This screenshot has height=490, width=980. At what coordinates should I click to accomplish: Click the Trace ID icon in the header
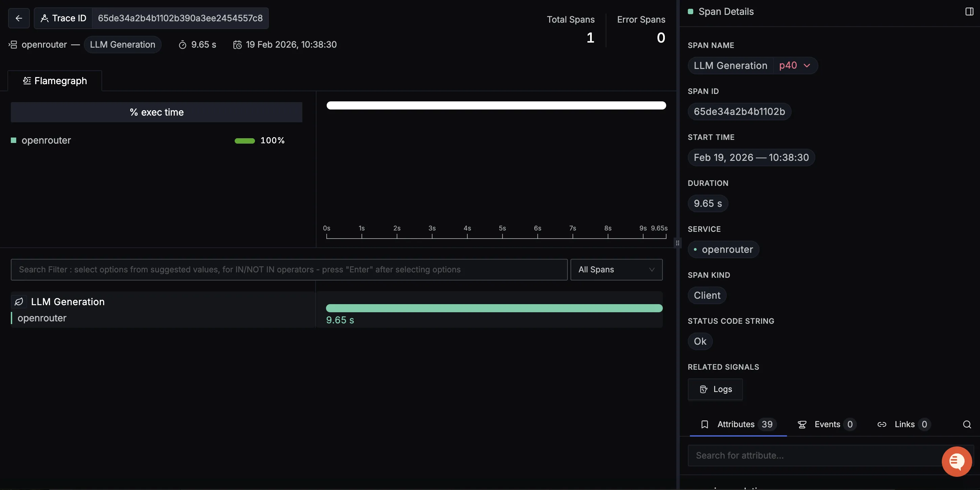coord(45,18)
